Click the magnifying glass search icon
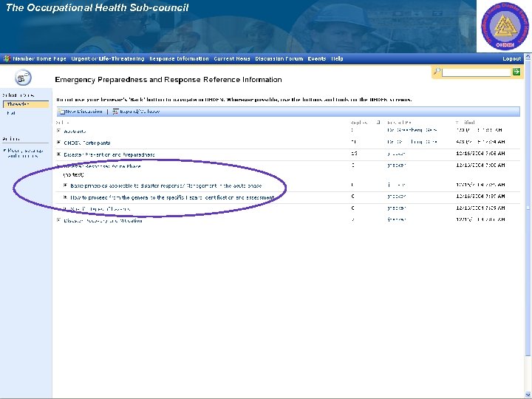This screenshot has width=532, height=399. (437, 71)
